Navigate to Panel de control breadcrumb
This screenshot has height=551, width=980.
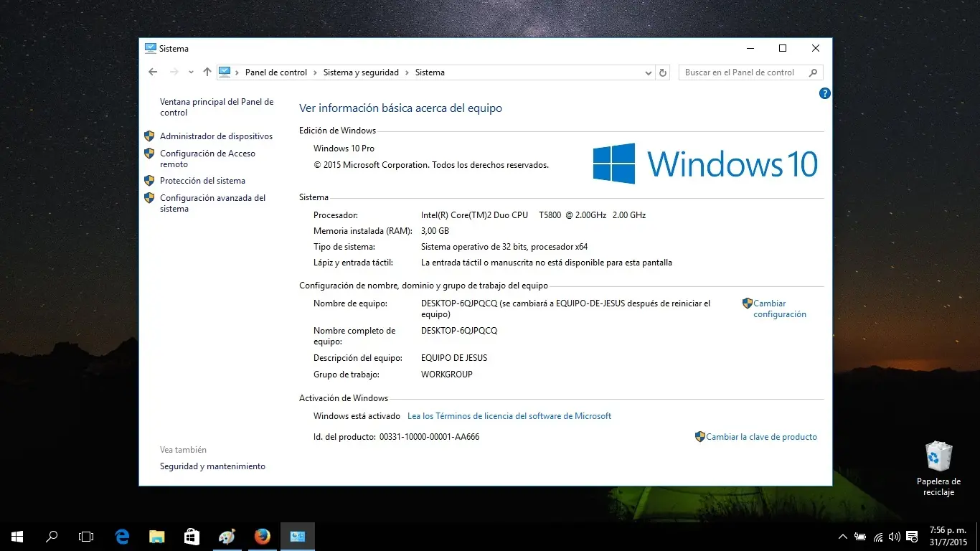(275, 72)
